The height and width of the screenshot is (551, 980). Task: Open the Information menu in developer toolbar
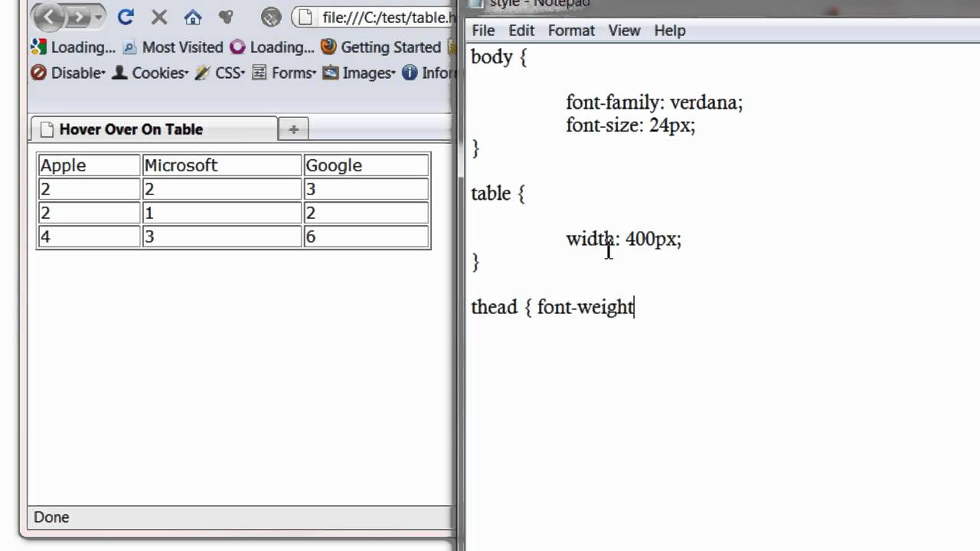pos(429,73)
